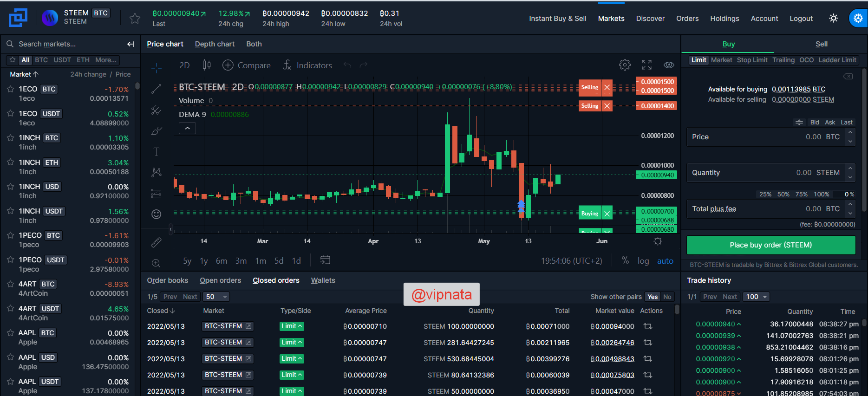Open candlestick chart style selector
Screen dimensions: 868x396
pyautogui.click(x=207, y=65)
